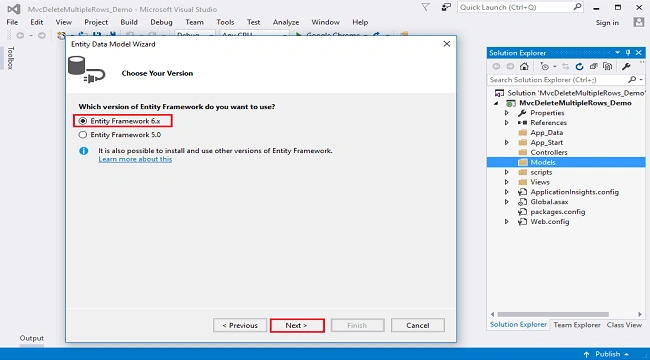The width and height of the screenshot is (650, 360).
Task: Open the Output tab at the bottom
Action: (x=32, y=338)
